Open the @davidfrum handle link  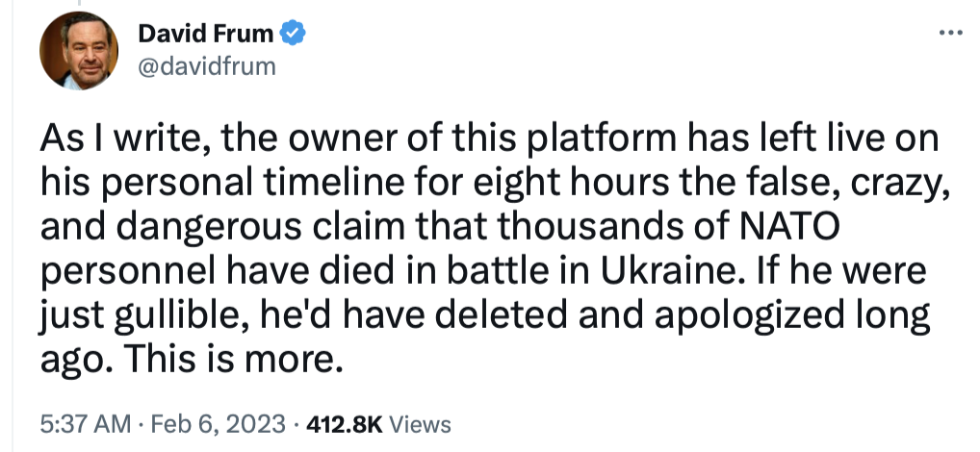207,65
